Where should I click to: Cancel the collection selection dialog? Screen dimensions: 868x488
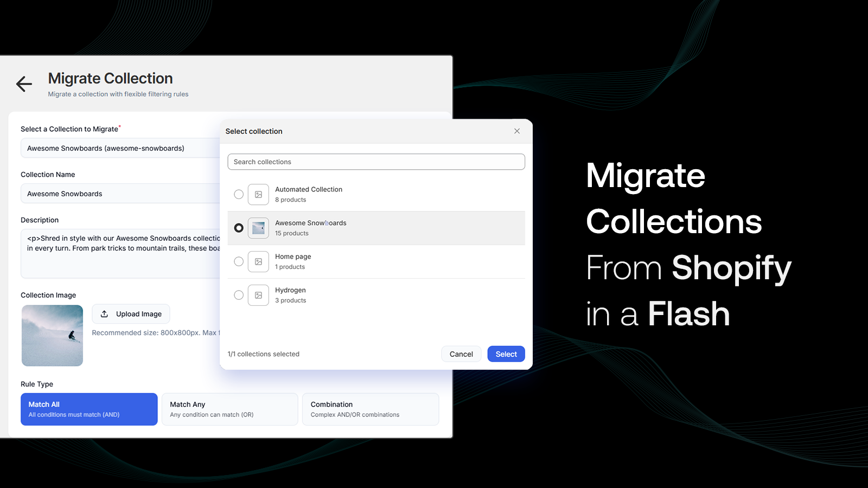click(461, 354)
